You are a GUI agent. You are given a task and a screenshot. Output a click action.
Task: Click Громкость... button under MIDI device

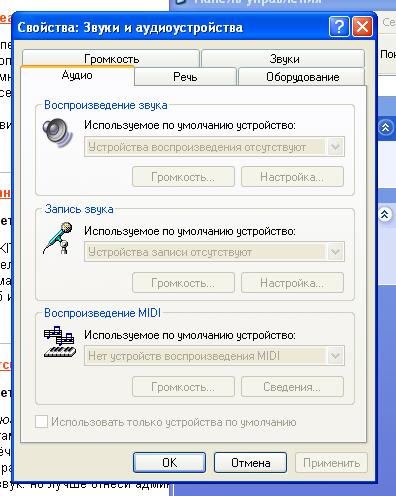[x=183, y=387]
